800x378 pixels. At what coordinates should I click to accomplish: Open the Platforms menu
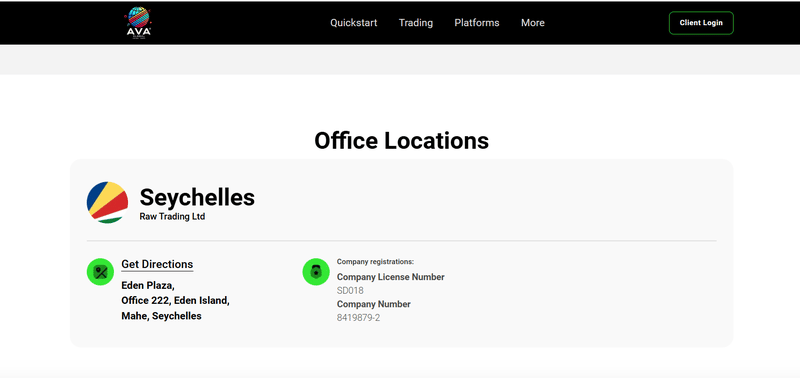pos(477,23)
